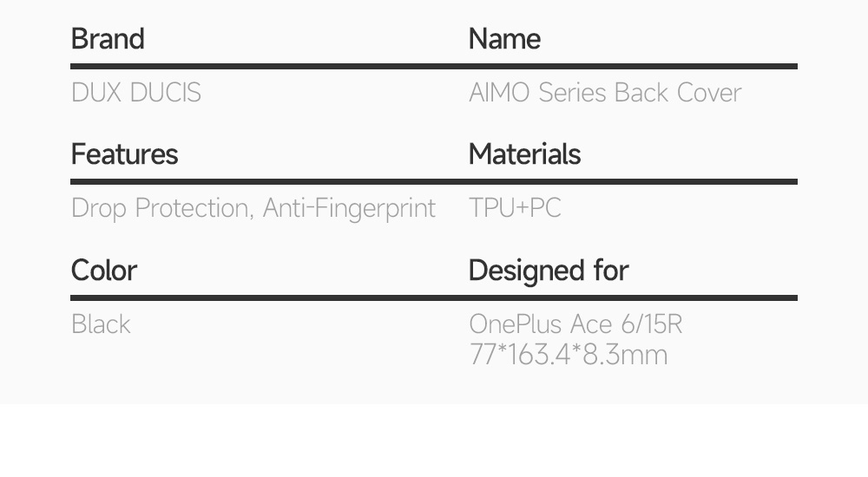Click the Drop Protection feature text

[x=160, y=208]
